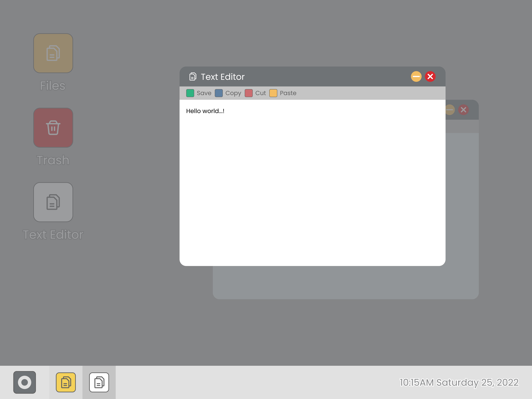Viewport: 532px width, 399px height.
Task: Select the yellow Files taskbar icon
Action: tap(66, 382)
